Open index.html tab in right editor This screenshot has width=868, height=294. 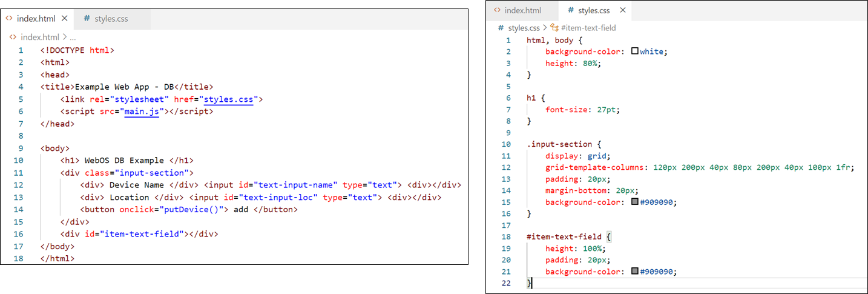[522, 10]
